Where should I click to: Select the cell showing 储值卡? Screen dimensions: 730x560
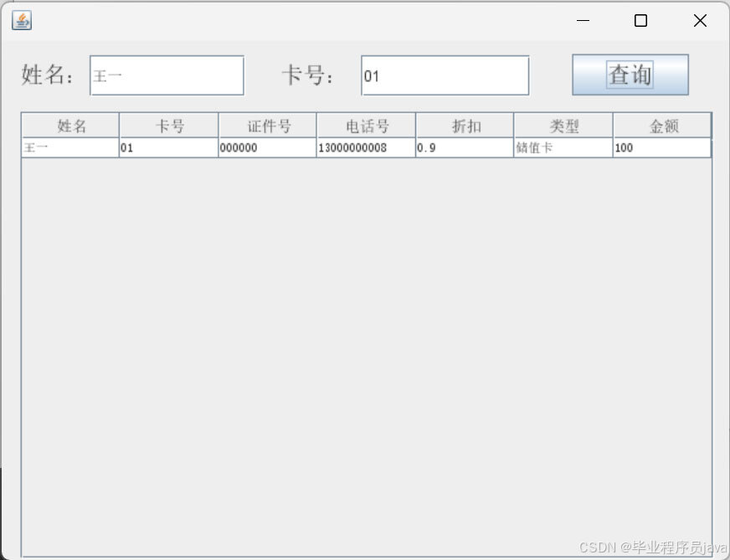coord(562,147)
